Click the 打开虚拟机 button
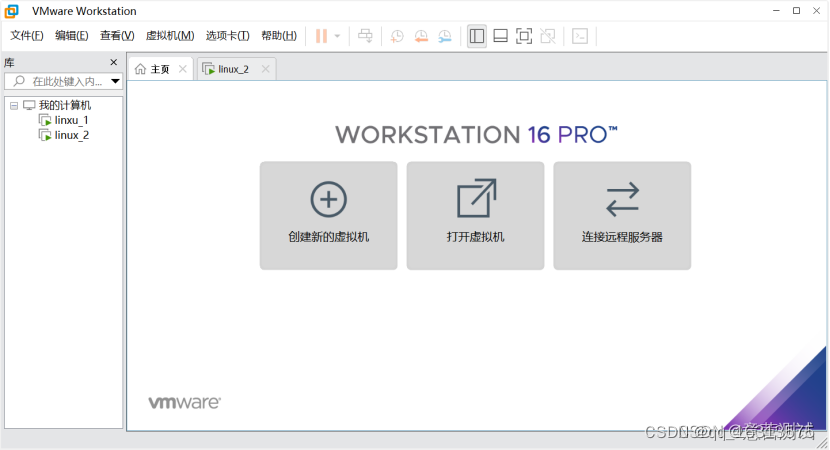This screenshot has width=830, height=450. pos(475,215)
